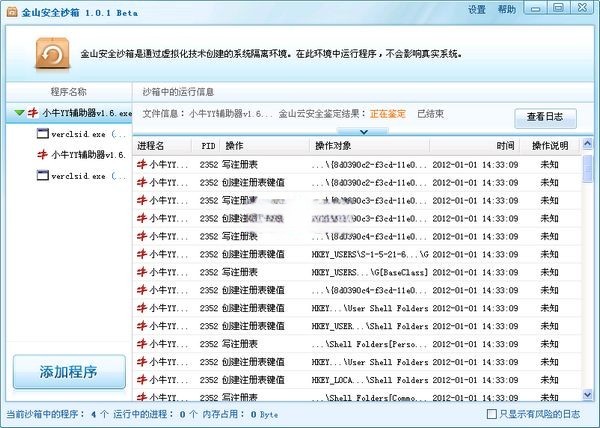Click 当前沙箱中的程序 status entry
The width and height of the screenshot is (600, 428).
[x=57, y=414]
